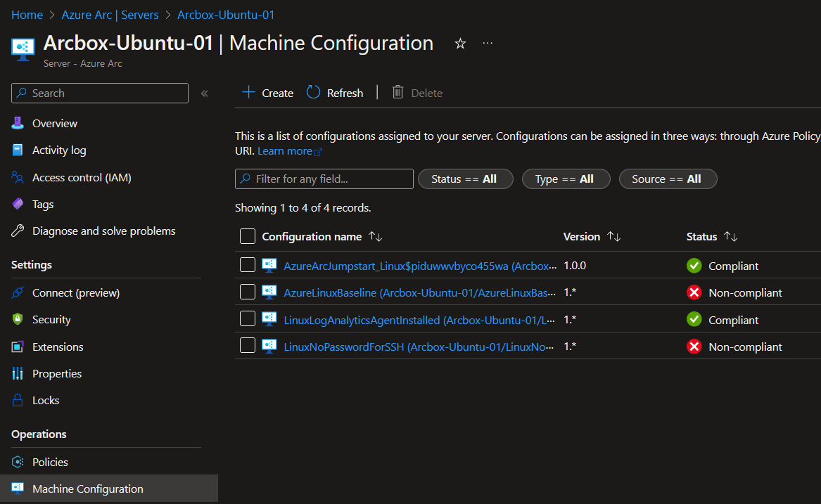The width and height of the screenshot is (821, 504).
Task: Favorite this page with the star icon
Action: coord(459,44)
